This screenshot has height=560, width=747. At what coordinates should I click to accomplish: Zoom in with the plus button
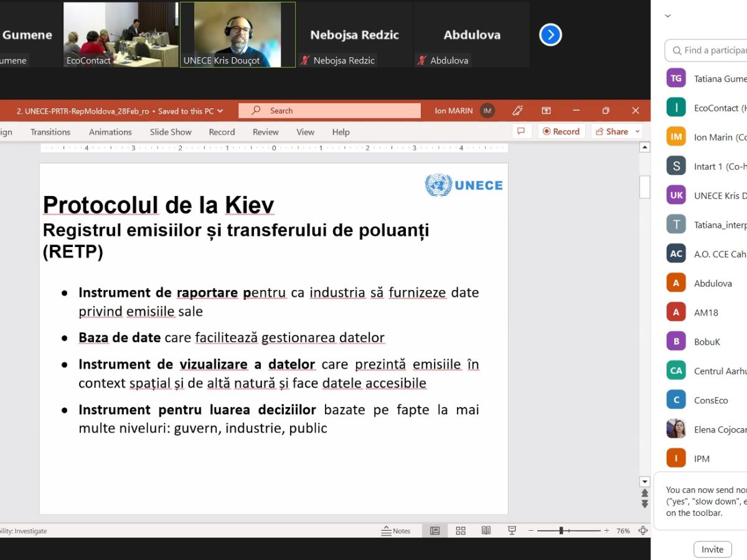tap(606, 531)
